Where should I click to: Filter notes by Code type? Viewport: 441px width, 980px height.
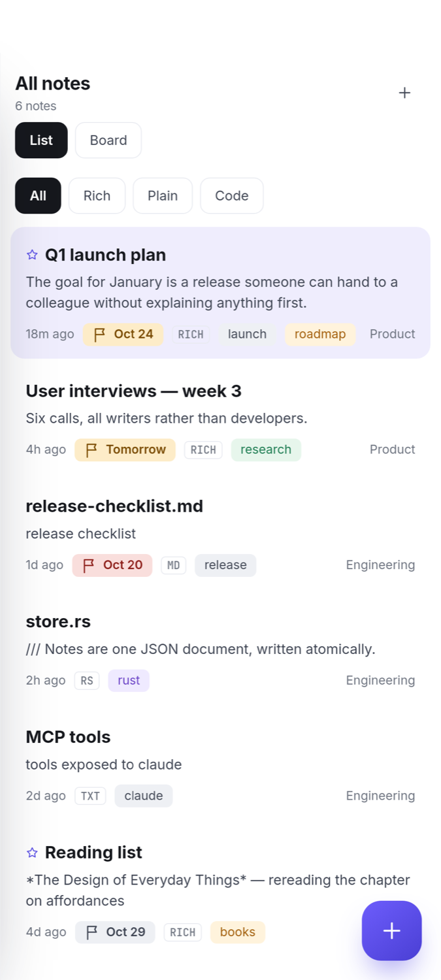(x=232, y=196)
